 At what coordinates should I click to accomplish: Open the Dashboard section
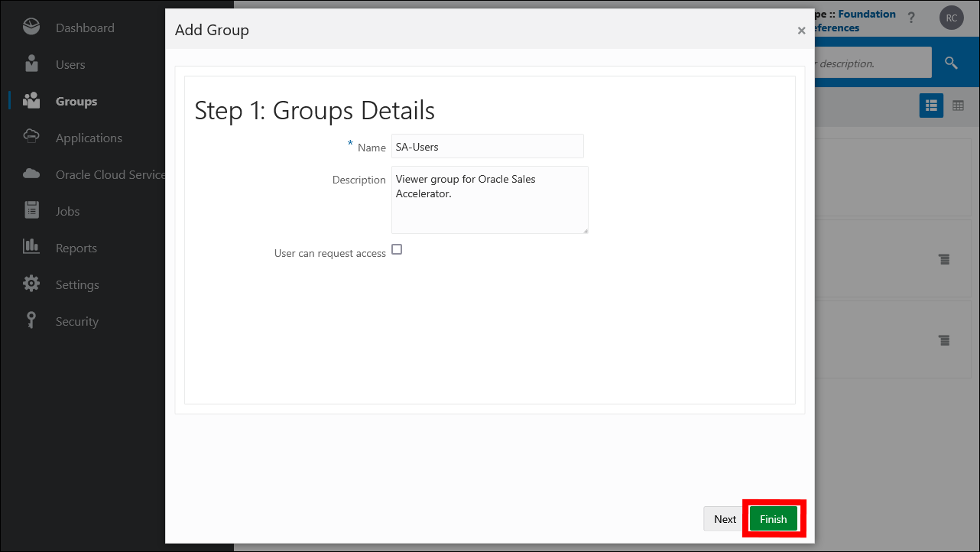[84, 27]
